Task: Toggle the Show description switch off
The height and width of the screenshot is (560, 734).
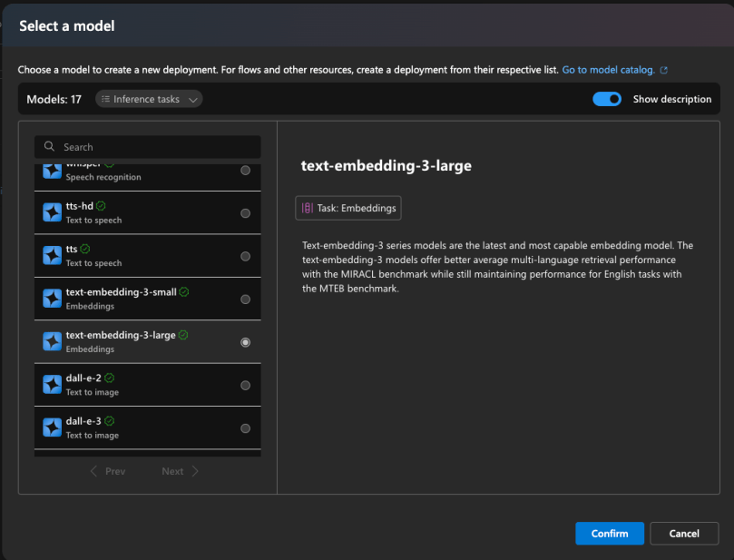Action: 606,99
